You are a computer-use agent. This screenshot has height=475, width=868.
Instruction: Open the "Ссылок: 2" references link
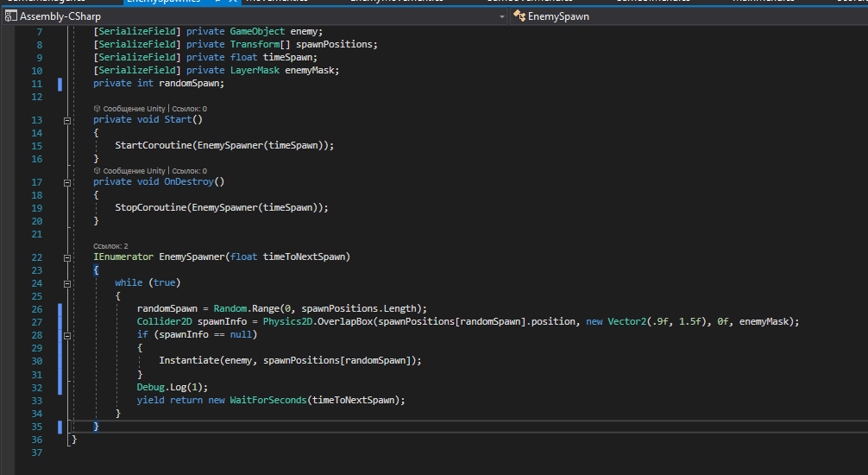(x=110, y=246)
